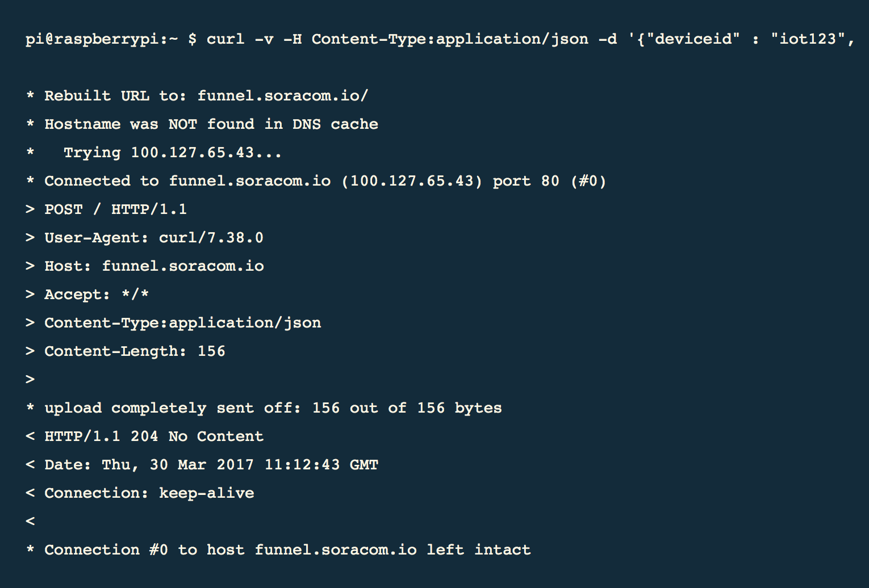Viewport: 869px width, 588px height.
Task: Click the 'upload completely sent off' line
Action: (273, 408)
